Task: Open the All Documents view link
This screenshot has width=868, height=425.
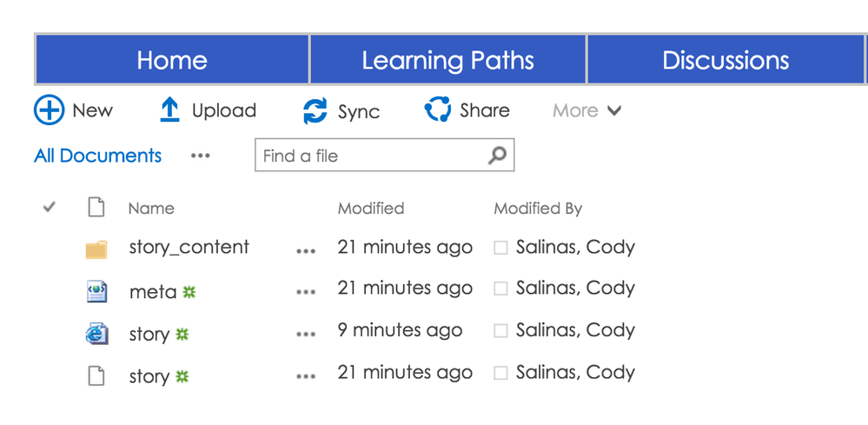Action: click(x=97, y=156)
